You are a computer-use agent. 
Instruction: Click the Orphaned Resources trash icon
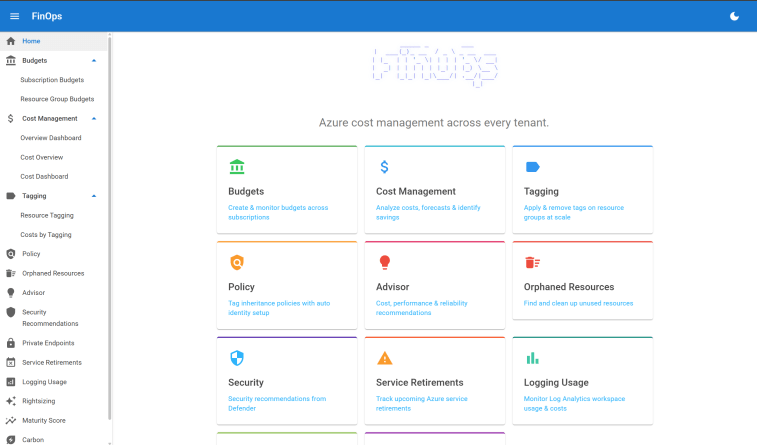(x=533, y=262)
